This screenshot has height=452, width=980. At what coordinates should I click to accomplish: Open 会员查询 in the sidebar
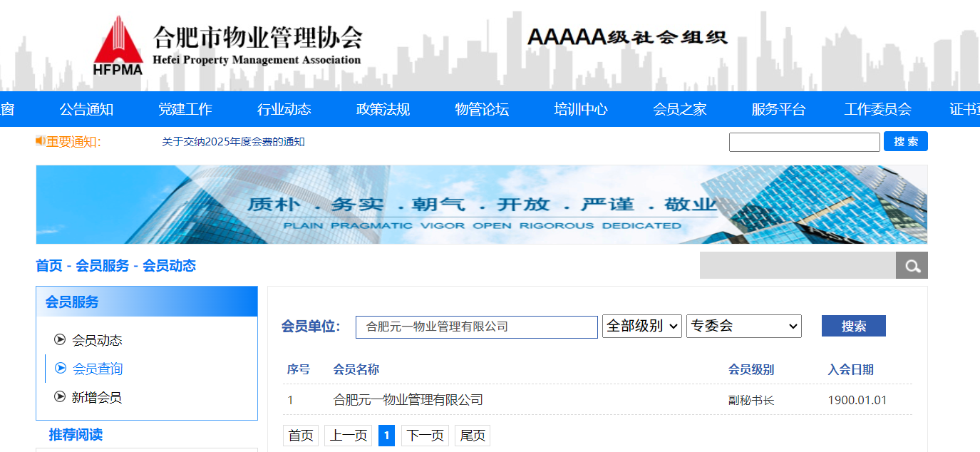click(x=98, y=369)
